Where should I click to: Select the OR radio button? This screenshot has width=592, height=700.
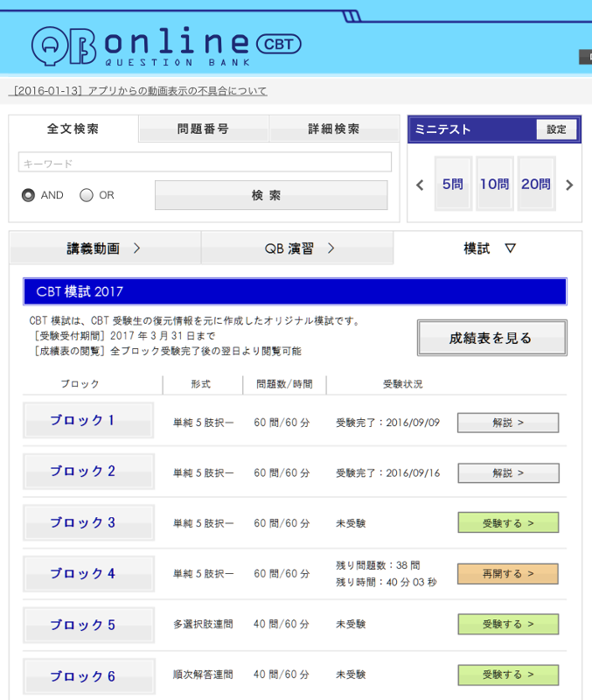point(87,195)
